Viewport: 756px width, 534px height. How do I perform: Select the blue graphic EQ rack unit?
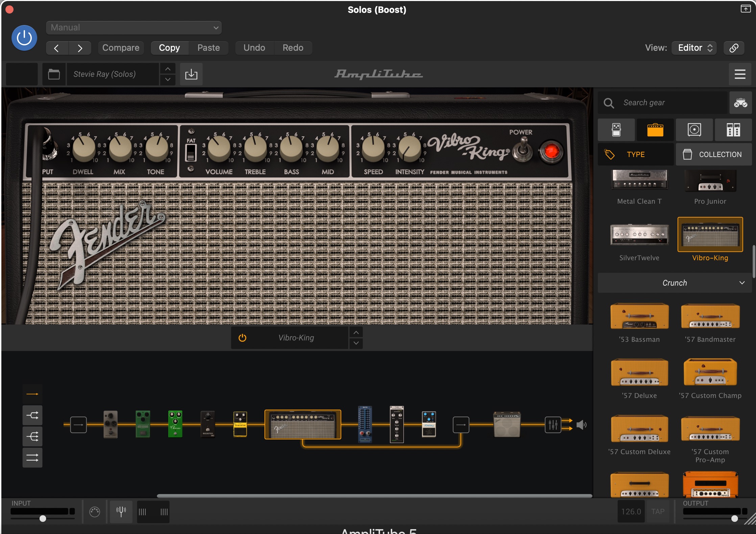coord(365,424)
